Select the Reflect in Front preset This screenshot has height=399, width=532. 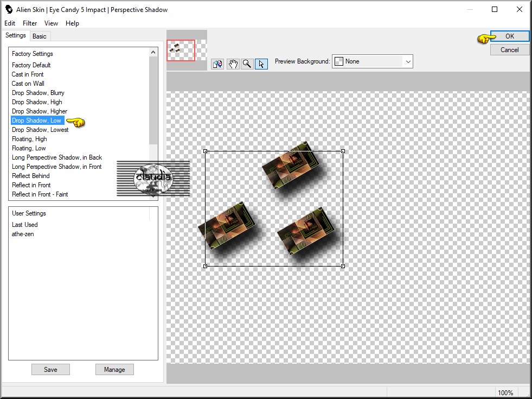tap(31, 185)
